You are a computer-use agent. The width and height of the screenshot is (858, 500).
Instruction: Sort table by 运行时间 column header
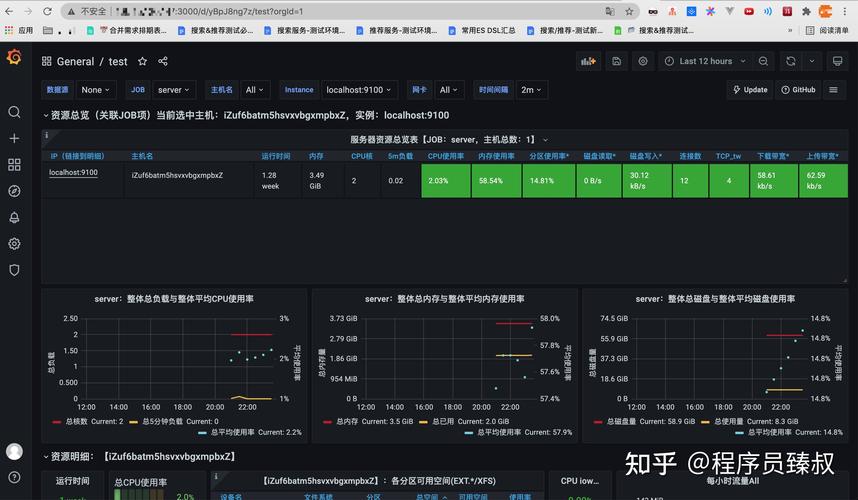[276, 156]
